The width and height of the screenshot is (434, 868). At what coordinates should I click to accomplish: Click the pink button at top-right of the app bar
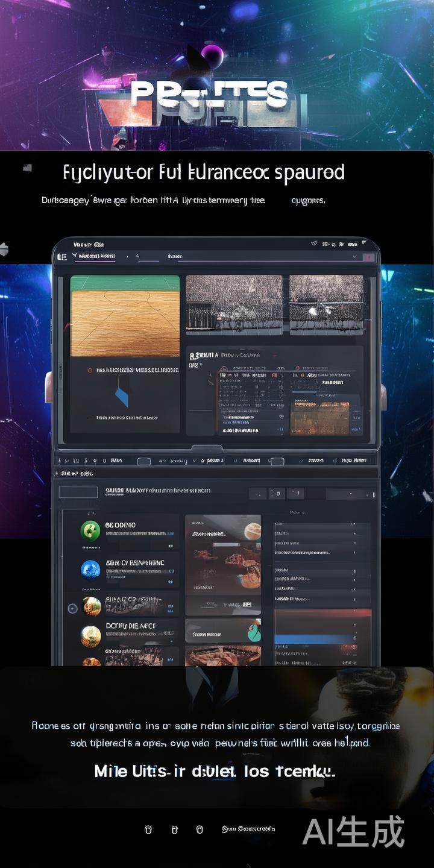coord(370,257)
